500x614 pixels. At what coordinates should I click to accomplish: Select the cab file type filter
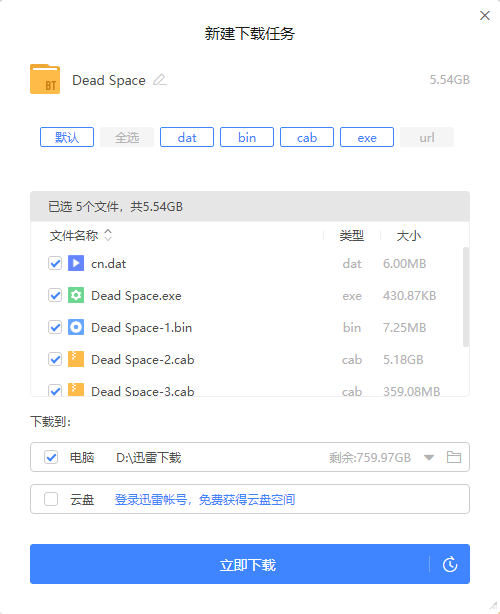coord(307,137)
